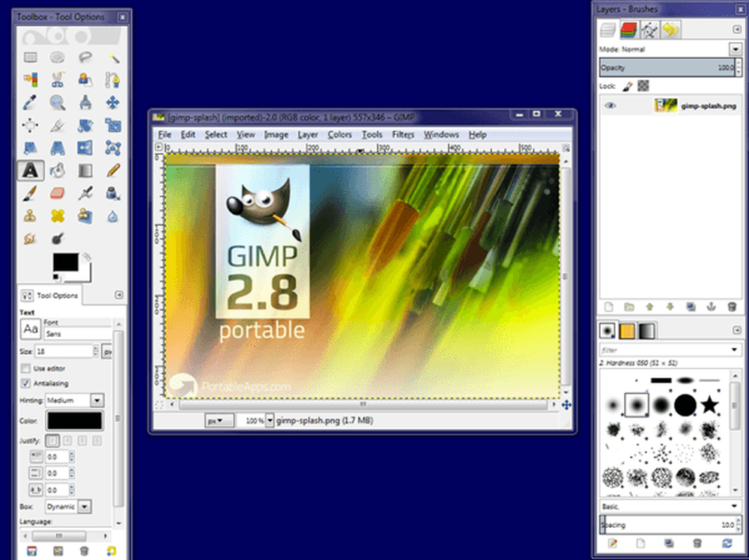Open the Colors menu
Viewport: 749px width, 560px height.
[x=339, y=135]
